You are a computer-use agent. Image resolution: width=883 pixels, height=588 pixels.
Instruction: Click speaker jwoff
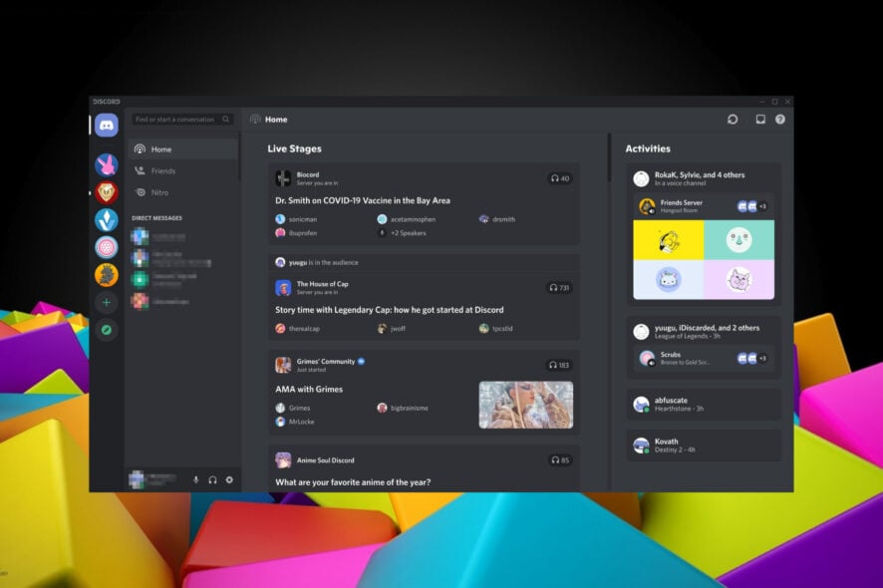pos(392,328)
